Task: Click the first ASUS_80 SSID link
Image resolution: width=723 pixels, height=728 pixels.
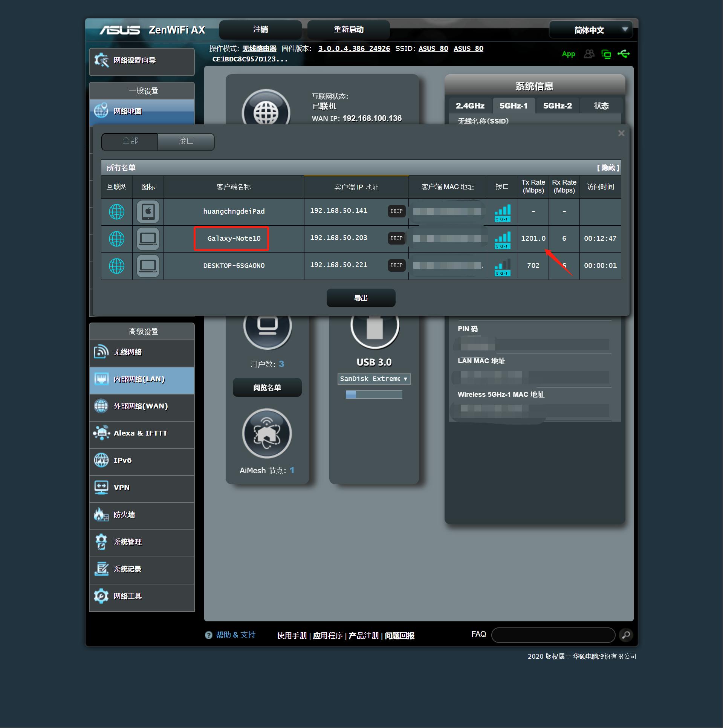Action: 433,49
